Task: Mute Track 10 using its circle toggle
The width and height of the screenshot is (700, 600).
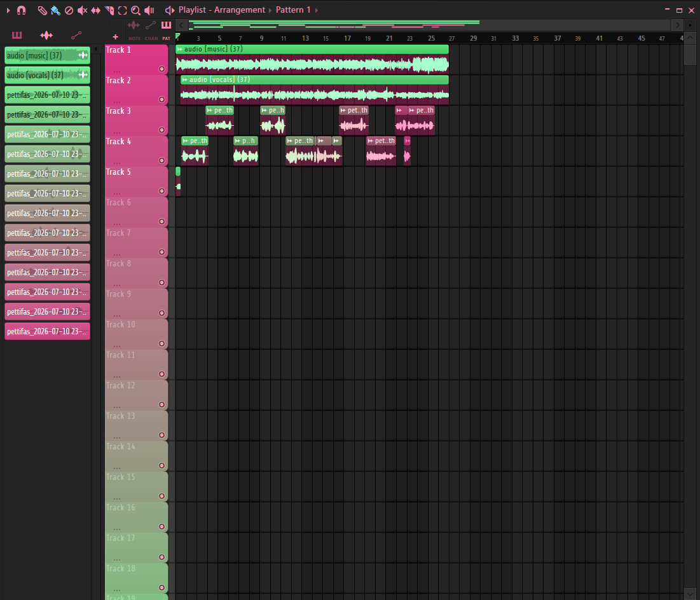Action: (161, 343)
